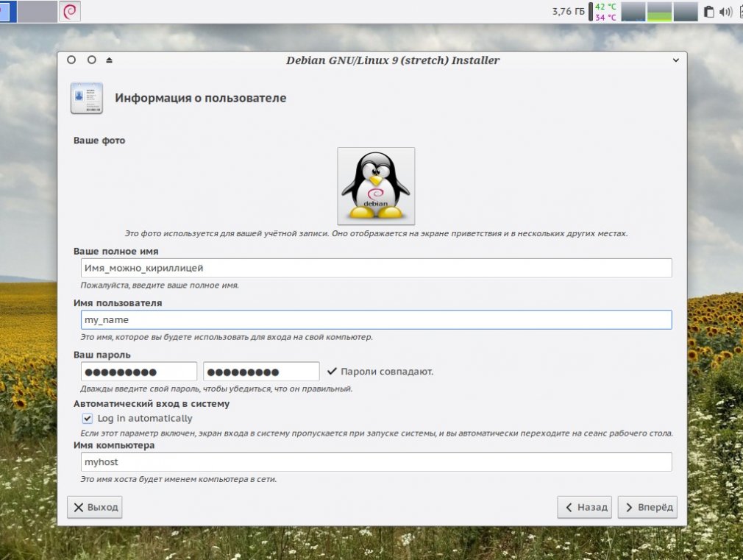Go back with the Назад button
The height and width of the screenshot is (560, 743).
(585, 507)
